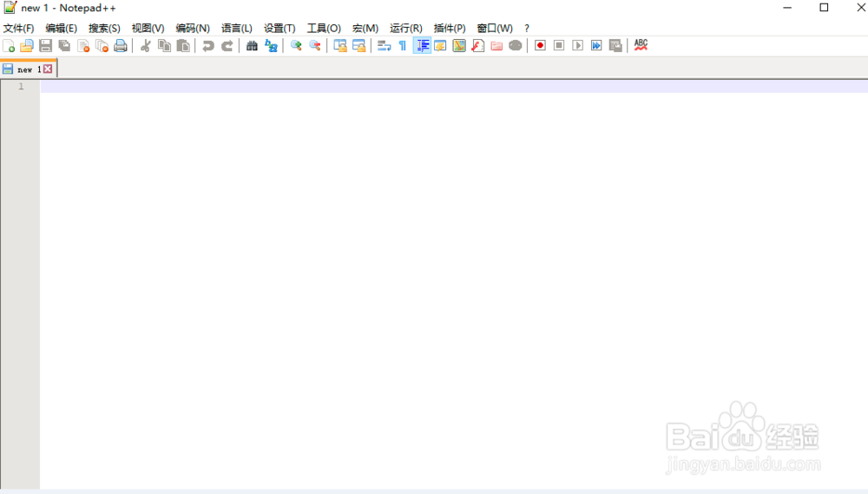Place cursor in highlighted editor line

tap(454, 87)
